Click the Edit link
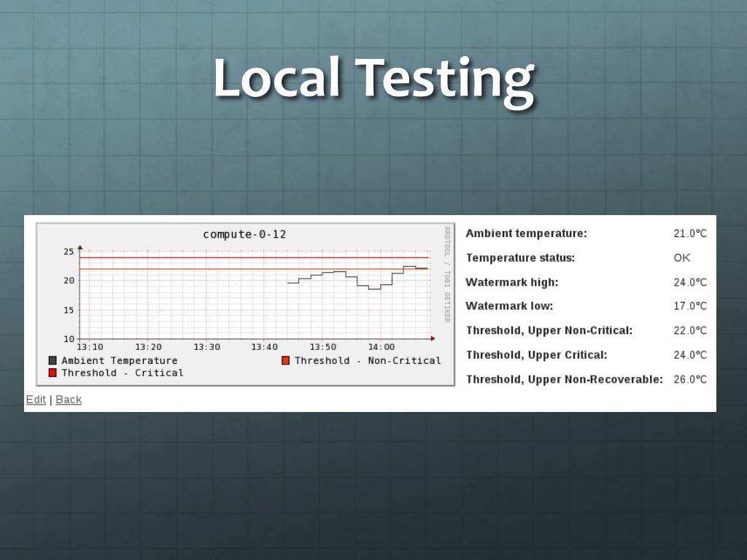 pos(36,400)
